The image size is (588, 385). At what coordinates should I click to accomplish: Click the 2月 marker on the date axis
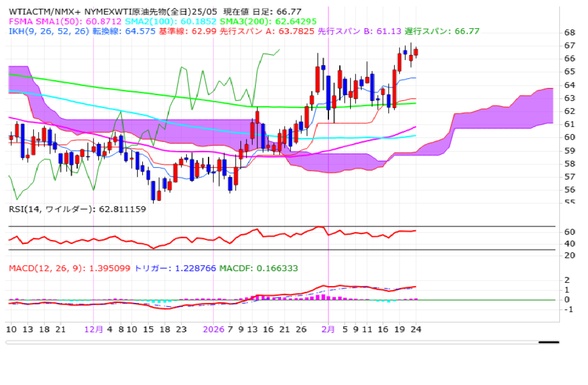(327, 329)
